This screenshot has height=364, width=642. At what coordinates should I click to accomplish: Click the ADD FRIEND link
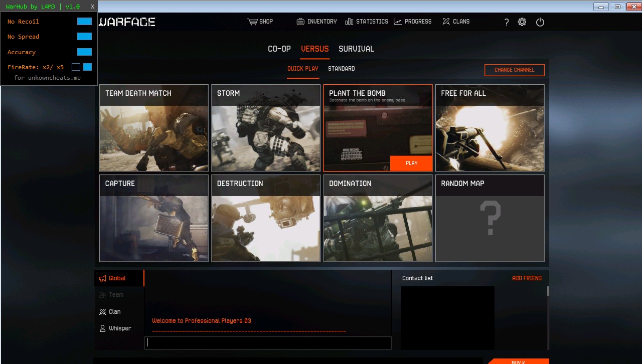click(527, 278)
